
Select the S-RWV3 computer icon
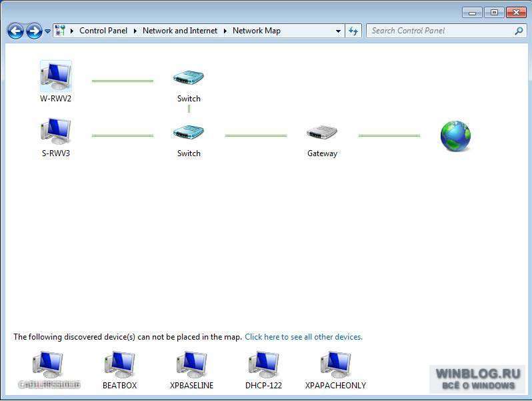[55, 131]
